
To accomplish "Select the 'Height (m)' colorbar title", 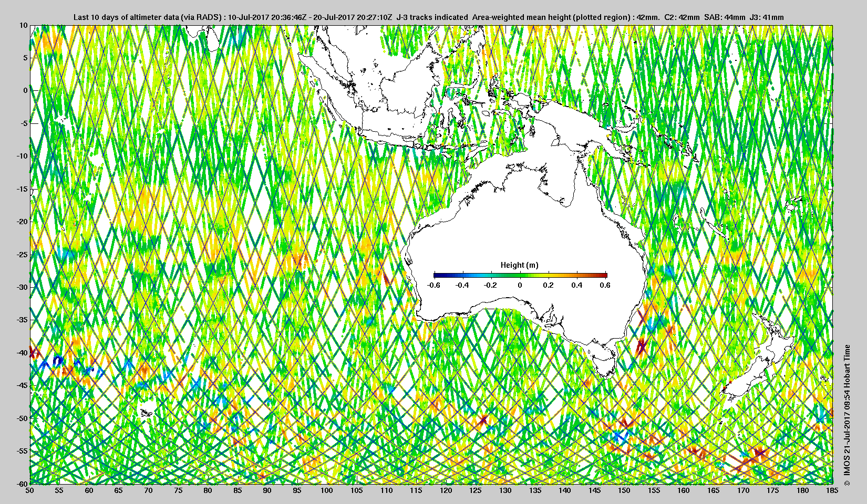I will [520, 265].
